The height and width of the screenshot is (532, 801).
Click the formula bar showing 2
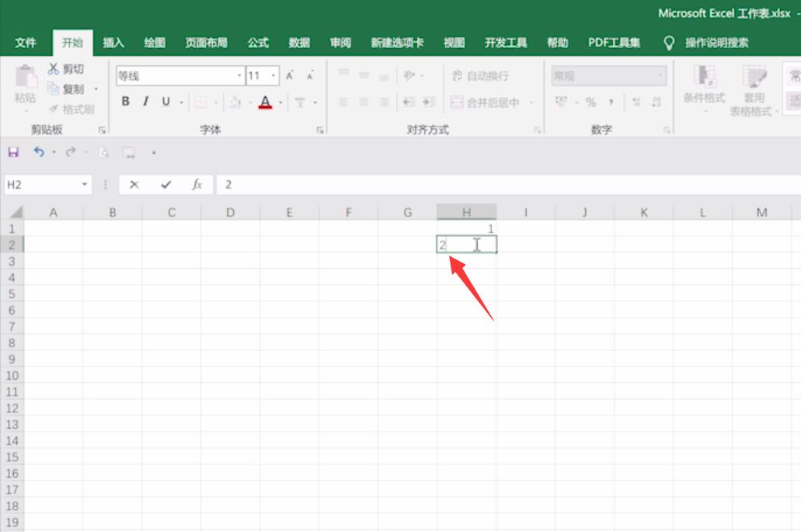tap(508, 185)
